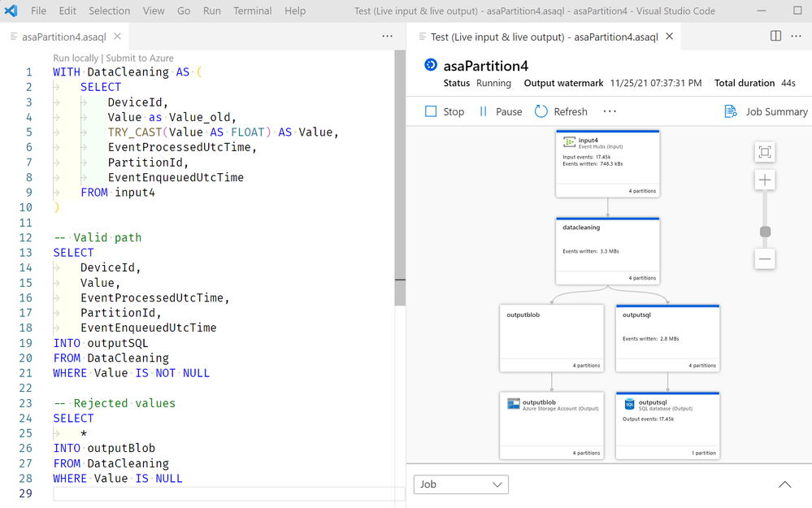
Task: Click the Run locally code lens link
Action: tap(76, 58)
